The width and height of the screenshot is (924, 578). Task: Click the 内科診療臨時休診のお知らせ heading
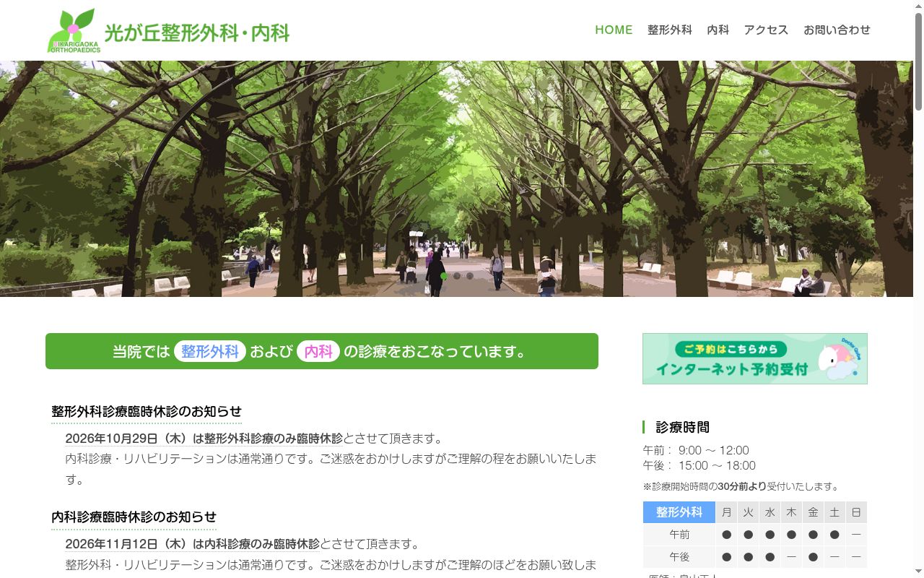(134, 517)
